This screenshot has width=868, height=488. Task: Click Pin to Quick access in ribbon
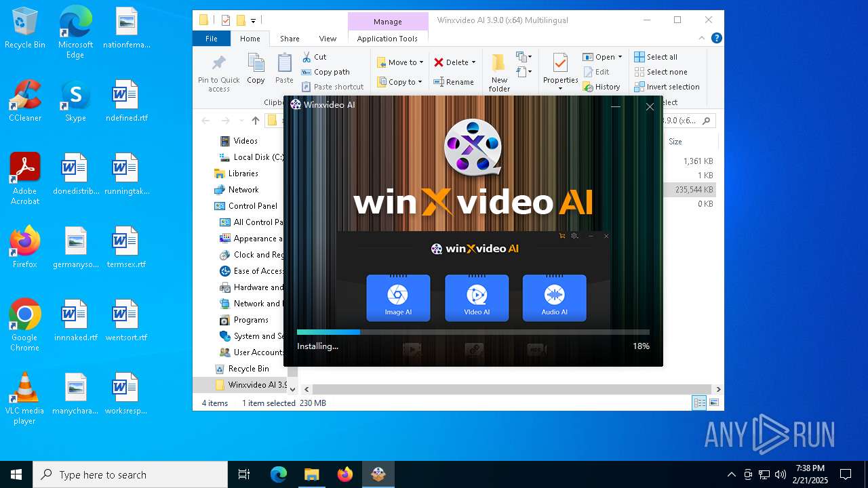(218, 73)
